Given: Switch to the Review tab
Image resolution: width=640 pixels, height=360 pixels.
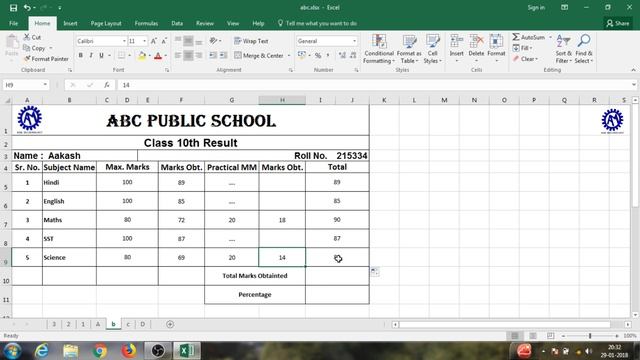Looking at the screenshot, I should [204, 23].
